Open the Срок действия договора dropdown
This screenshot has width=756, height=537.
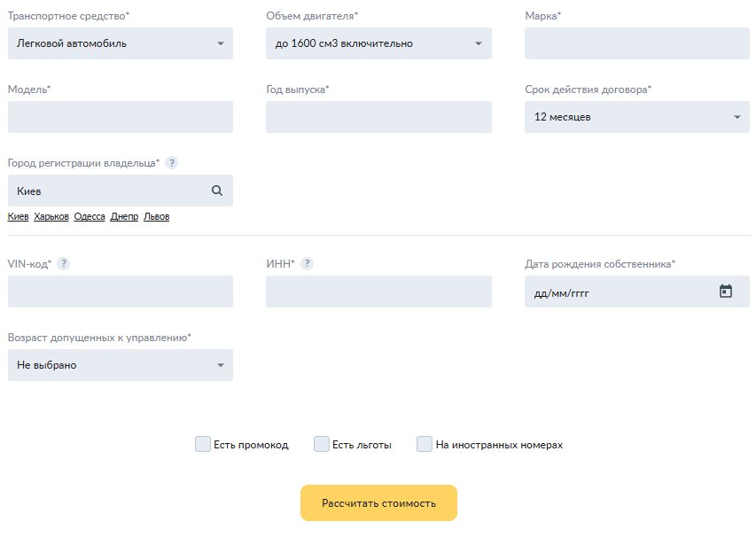pyautogui.click(x=636, y=117)
